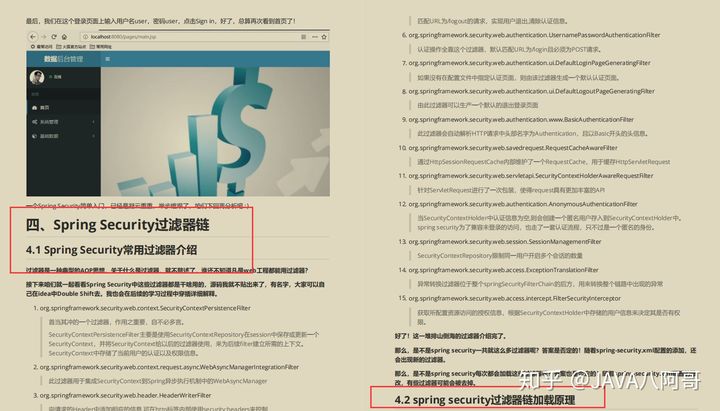Click list item ExceptionTranslationFilter
This screenshot has height=411, width=720.
click(x=504, y=270)
